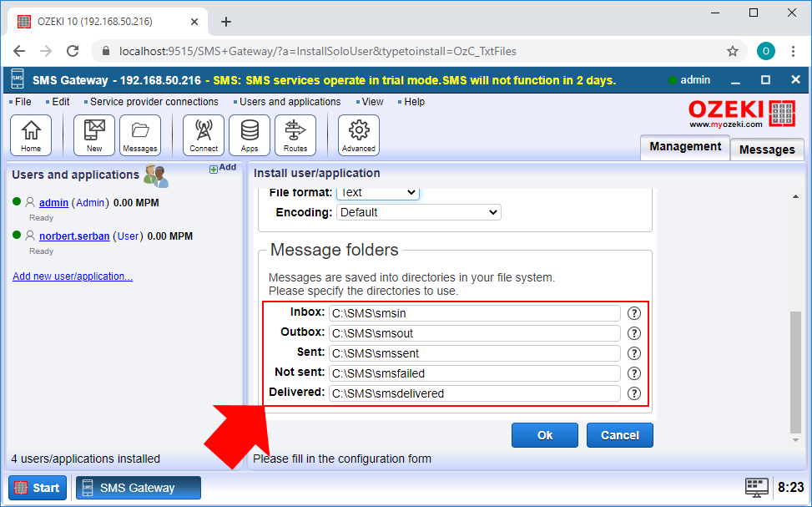Open a new browser tab
This screenshot has width=812, height=507.
click(226, 22)
